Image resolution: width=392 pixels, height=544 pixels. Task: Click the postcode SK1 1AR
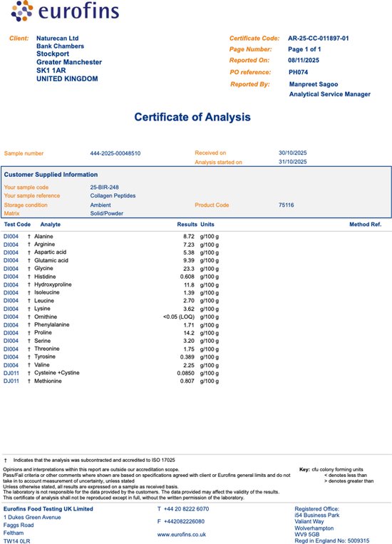click(x=51, y=71)
